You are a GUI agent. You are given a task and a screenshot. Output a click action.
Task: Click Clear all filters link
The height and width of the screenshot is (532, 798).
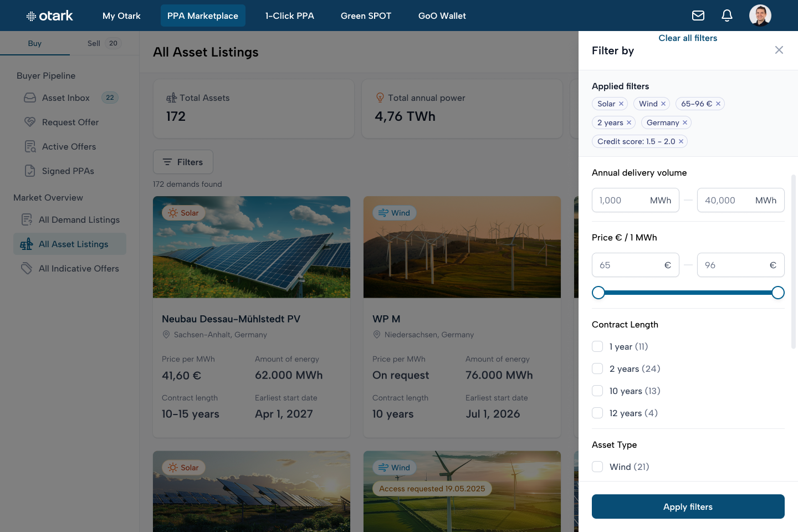(688, 38)
